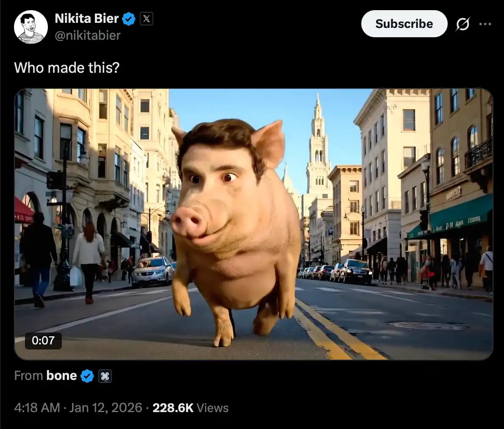Click the 4:18 AM post time
The image size is (504, 429).
click(37, 408)
